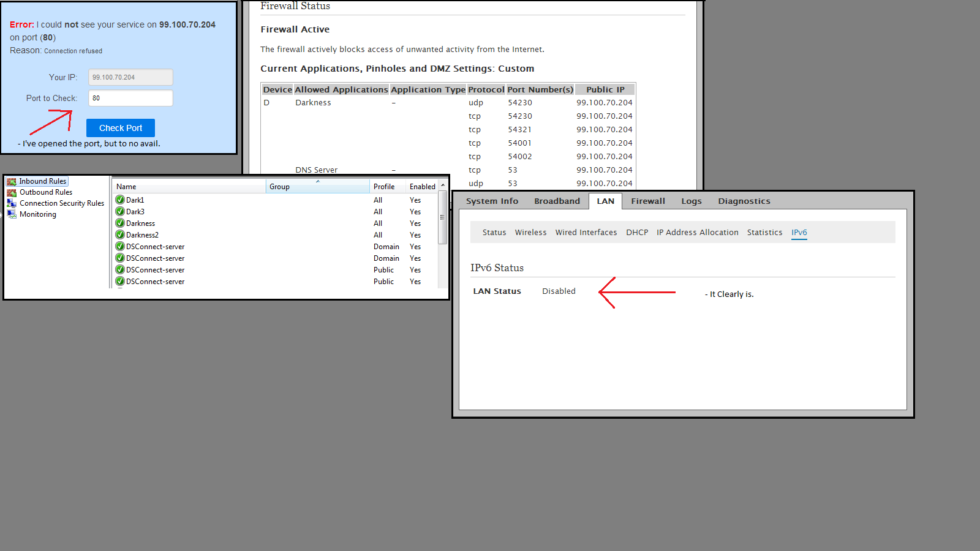Sort rules by the Group column header
This screenshot has width=980, height=551.
[317, 187]
